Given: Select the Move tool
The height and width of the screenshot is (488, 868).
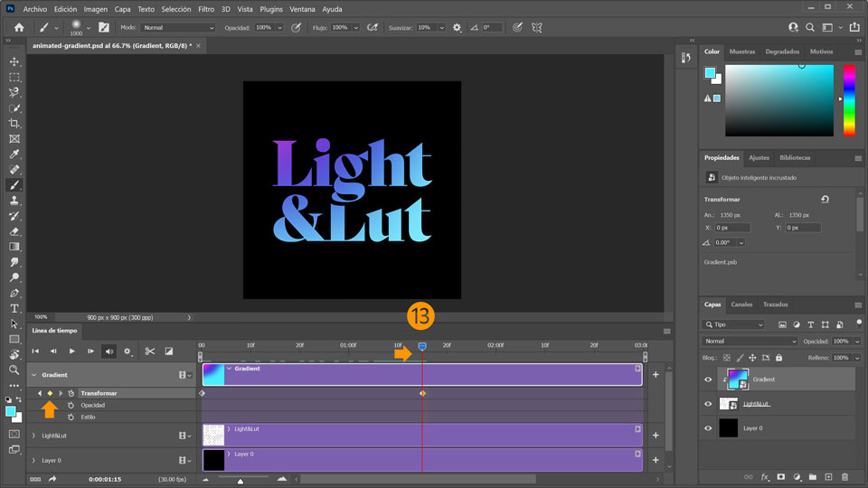Looking at the screenshot, I should [14, 61].
